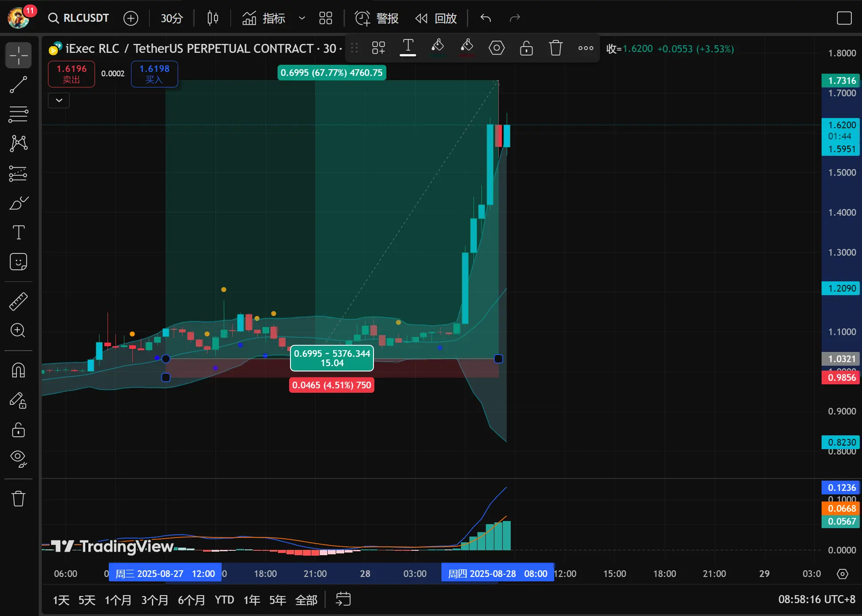Redo the last chart action
The height and width of the screenshot is (616, 862).
coord(515,18)
